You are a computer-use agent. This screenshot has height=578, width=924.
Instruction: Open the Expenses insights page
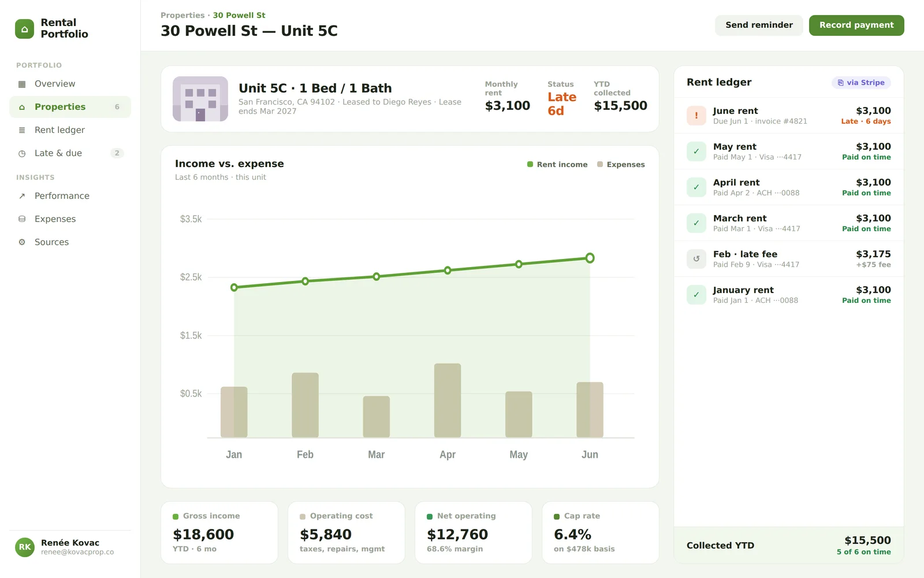(70, 219)
